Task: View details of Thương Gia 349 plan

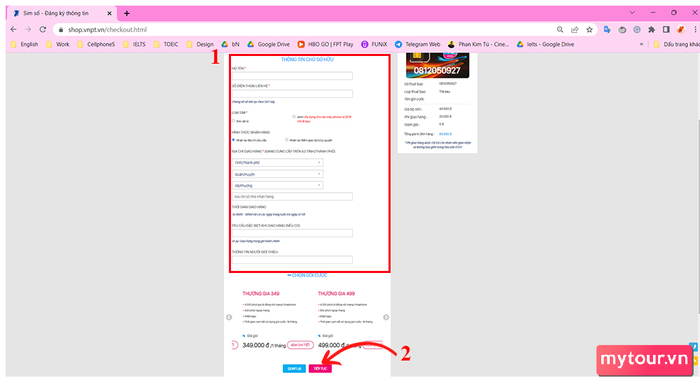Action: 300,345
